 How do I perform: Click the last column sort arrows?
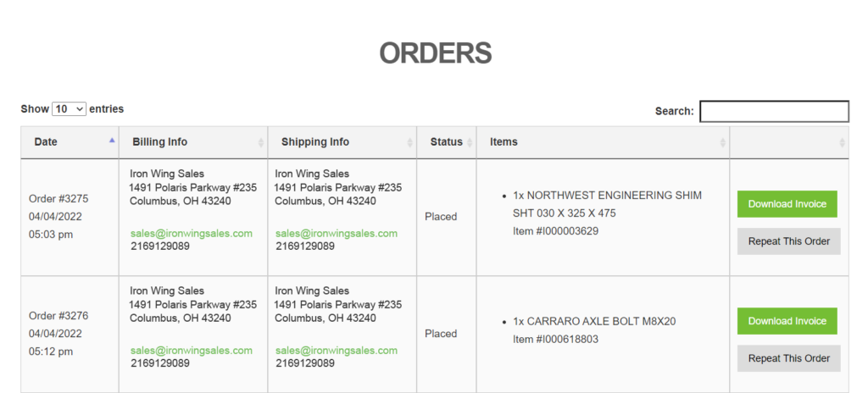(842, 143)
